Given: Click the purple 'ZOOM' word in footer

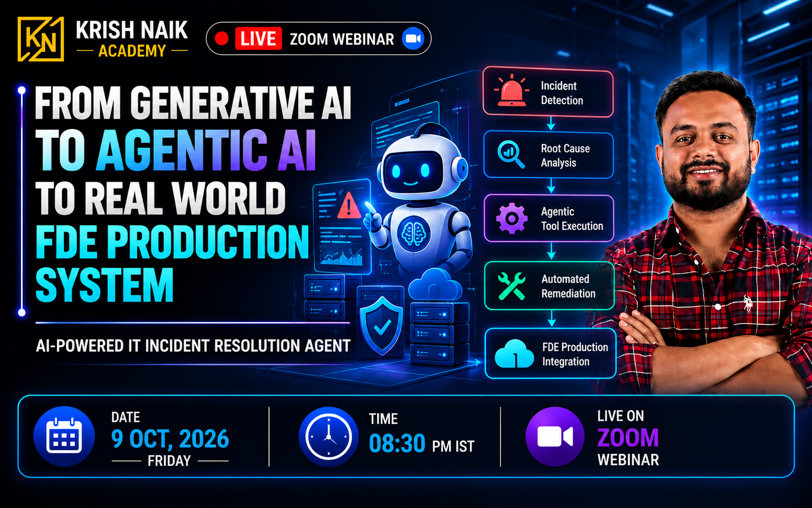Looking at the screenshot, I should coord(628,438).
